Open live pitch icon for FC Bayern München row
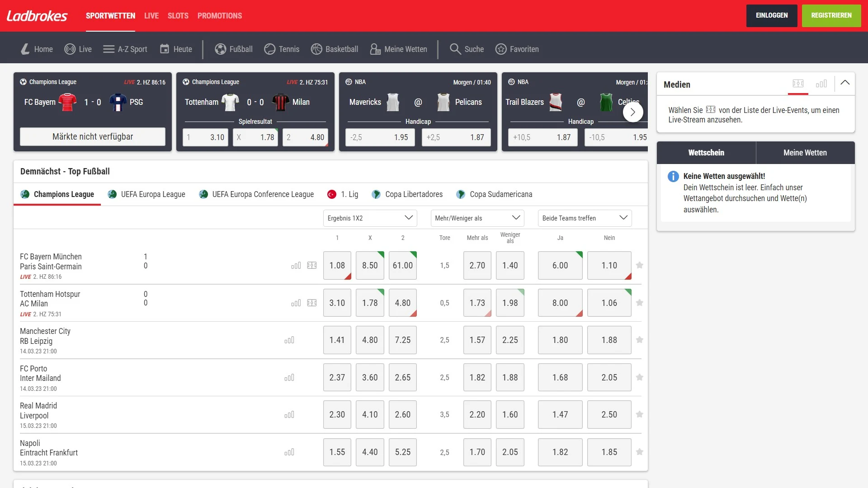868x488 pixels. pos(312,265)
